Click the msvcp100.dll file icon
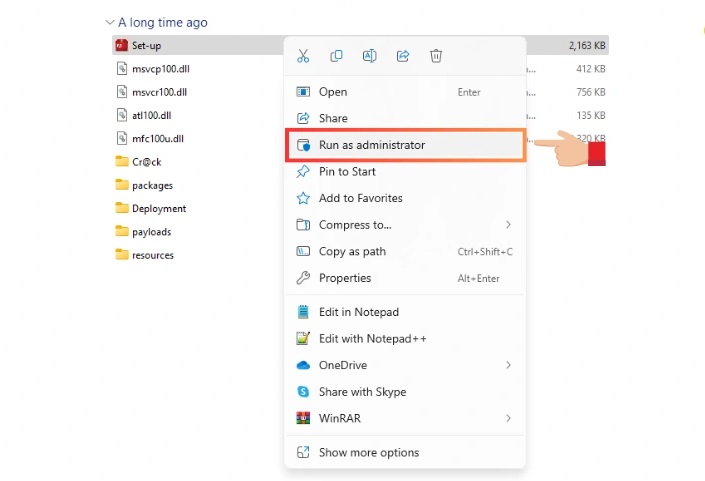The image size is (705, 481). (122, 69)
